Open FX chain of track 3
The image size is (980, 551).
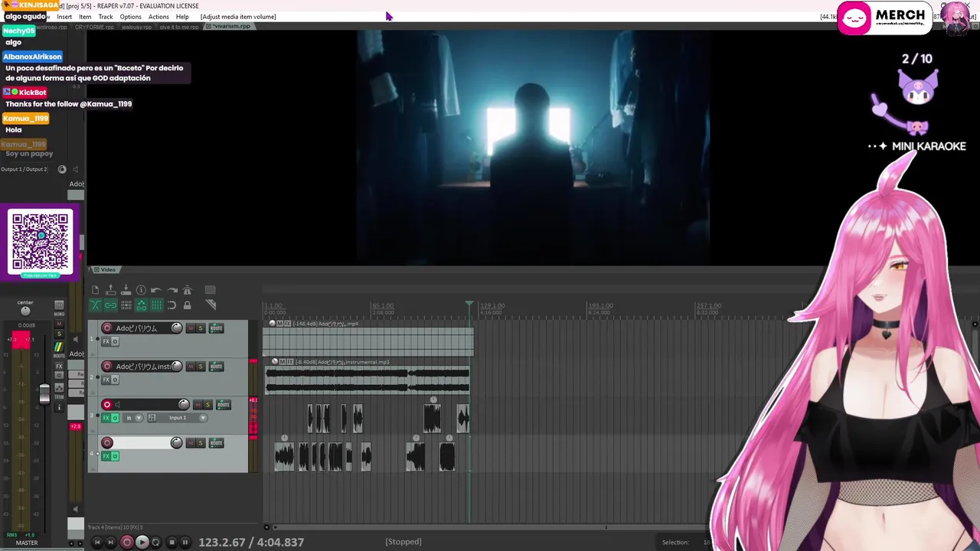(106, 418)
